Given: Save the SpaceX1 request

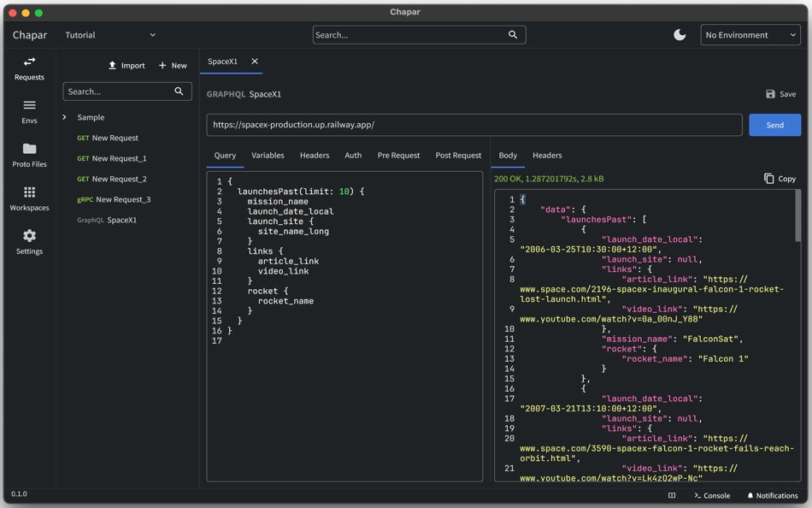Looking at the screenshot, I should coord(780,94).
